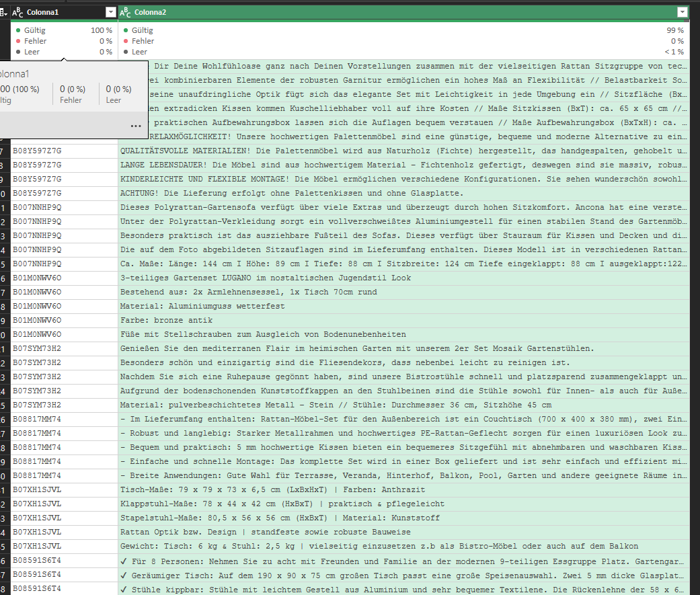Select 'Rattan Optik bzw. Design' cell

coord(403,532)
